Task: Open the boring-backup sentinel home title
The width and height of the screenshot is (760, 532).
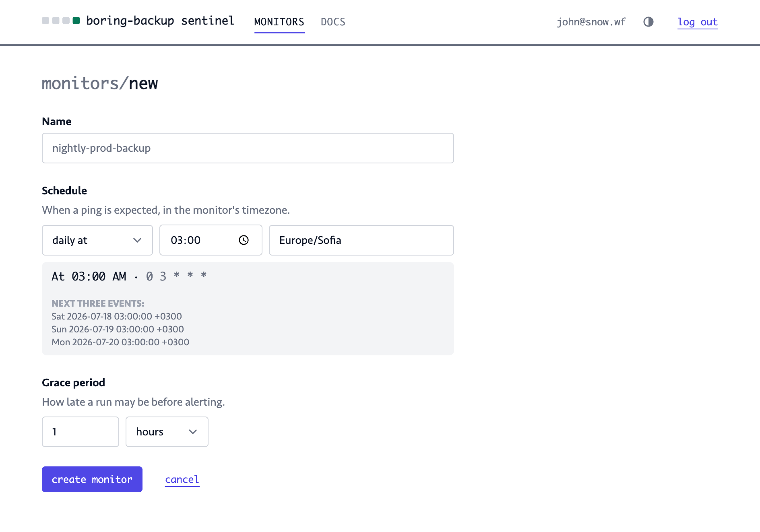Action: [x=160, y=21]
